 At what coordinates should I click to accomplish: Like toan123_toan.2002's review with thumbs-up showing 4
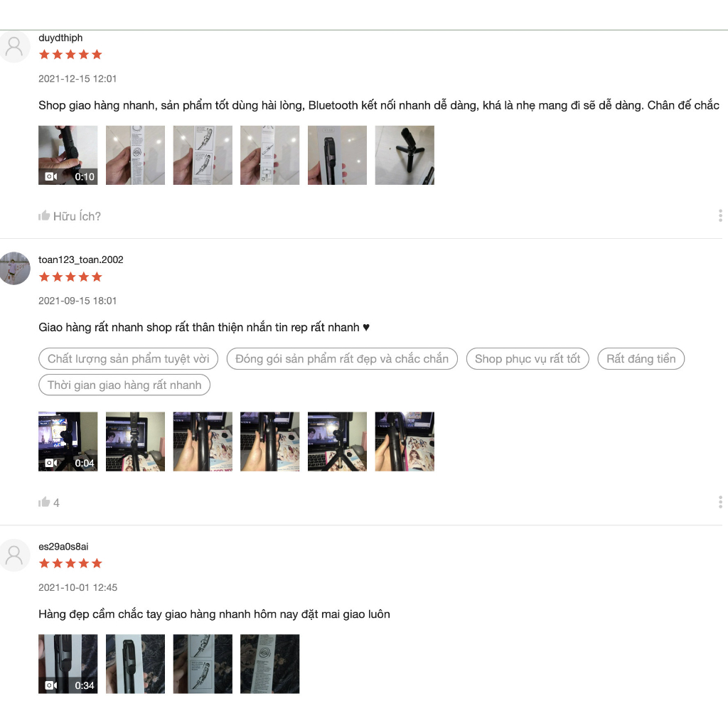point(44,502)
